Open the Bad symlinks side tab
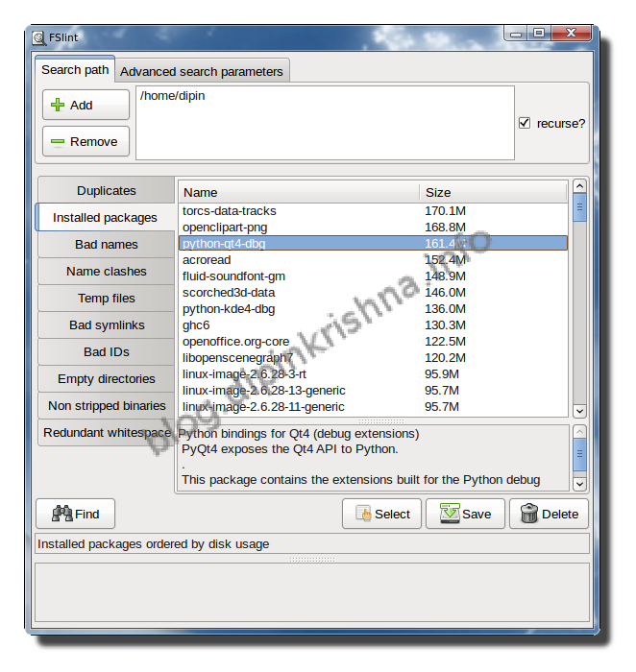The height and width of the screenshot is (672, 636). (107, 324)
